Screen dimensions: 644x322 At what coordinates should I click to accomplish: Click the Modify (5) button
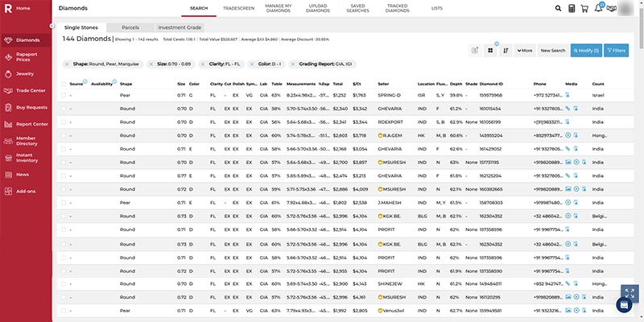[x=586, y=51]
